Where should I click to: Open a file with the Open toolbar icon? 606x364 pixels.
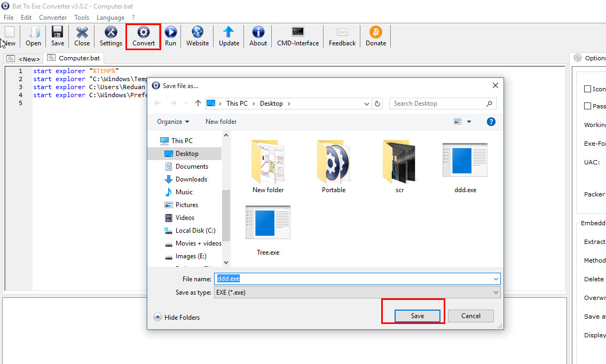(33, 33)
